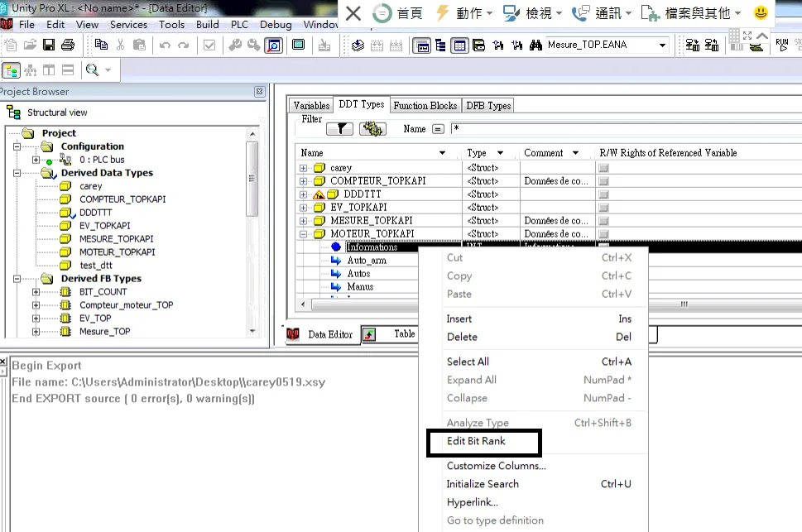Click the Zoom magnifier icon in Project Browser toolbar
The width and height of the screenshot is (802, 532).
coord(92,70)
